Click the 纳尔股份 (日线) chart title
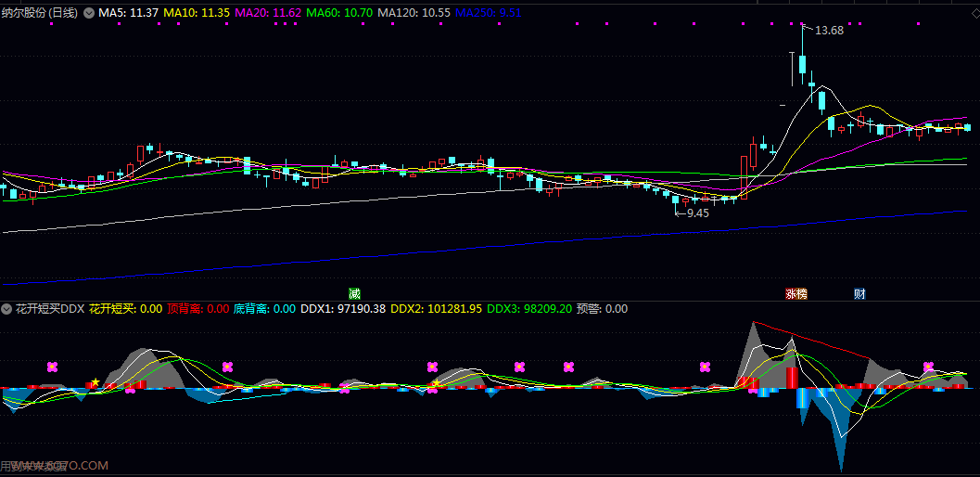Viewport: 980px width, 477px height. point(41,13)
